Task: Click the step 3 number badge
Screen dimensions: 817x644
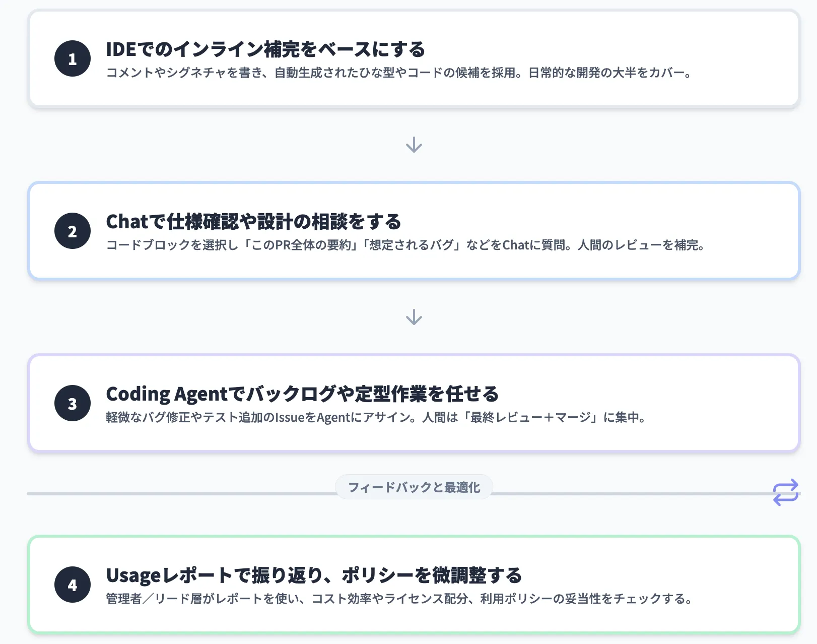Action: pos(72,403)
